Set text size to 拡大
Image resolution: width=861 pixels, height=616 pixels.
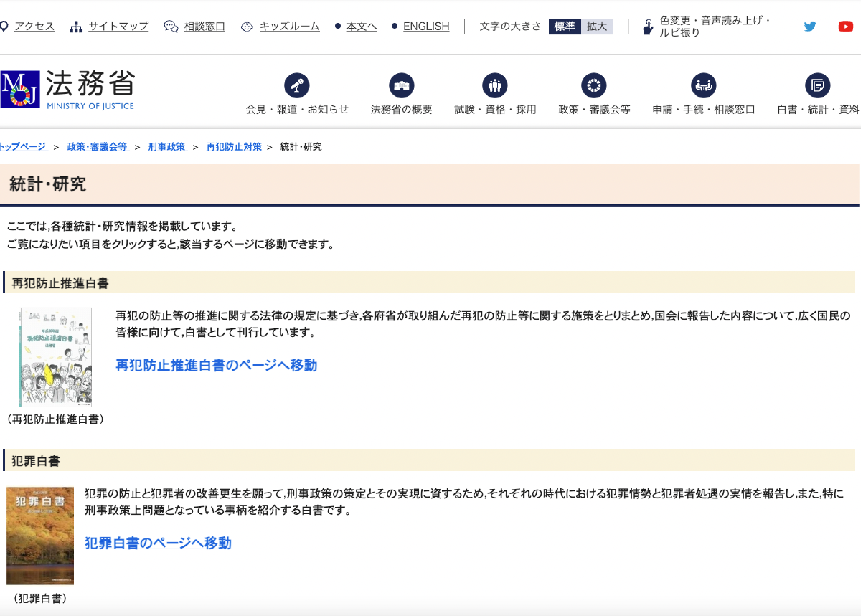597,27
